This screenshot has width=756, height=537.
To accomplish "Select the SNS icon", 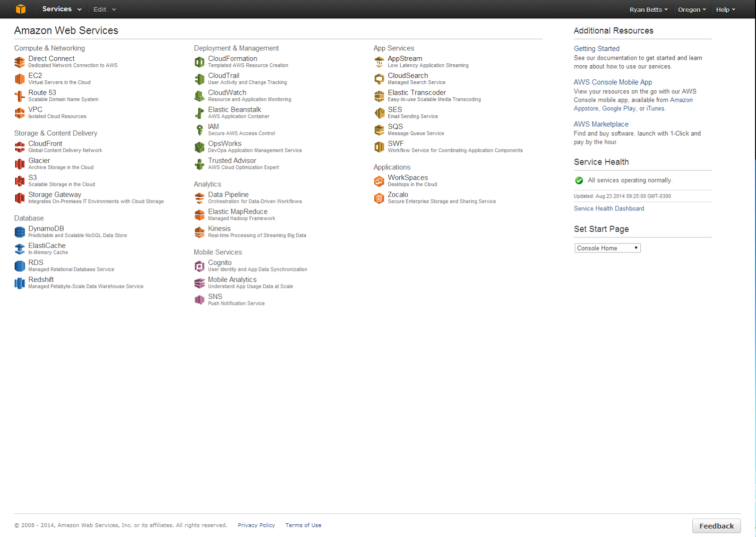I will pyautogui.click(x=200, y=300).
